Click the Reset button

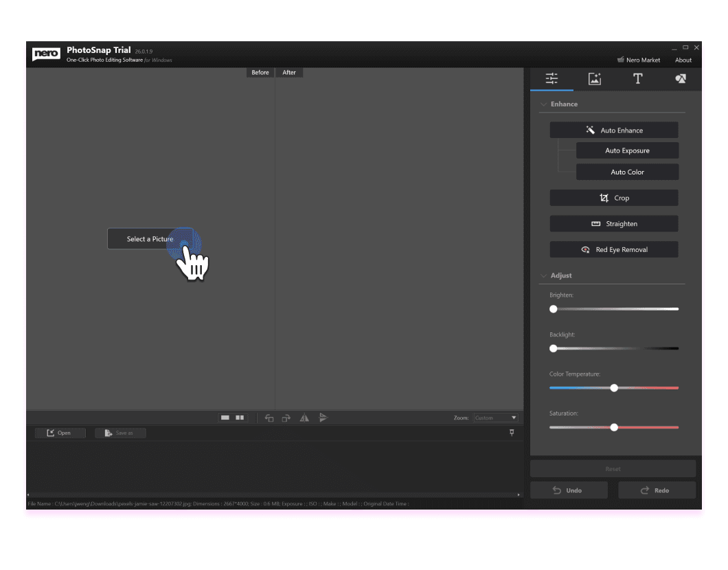(x=613, y=469)
